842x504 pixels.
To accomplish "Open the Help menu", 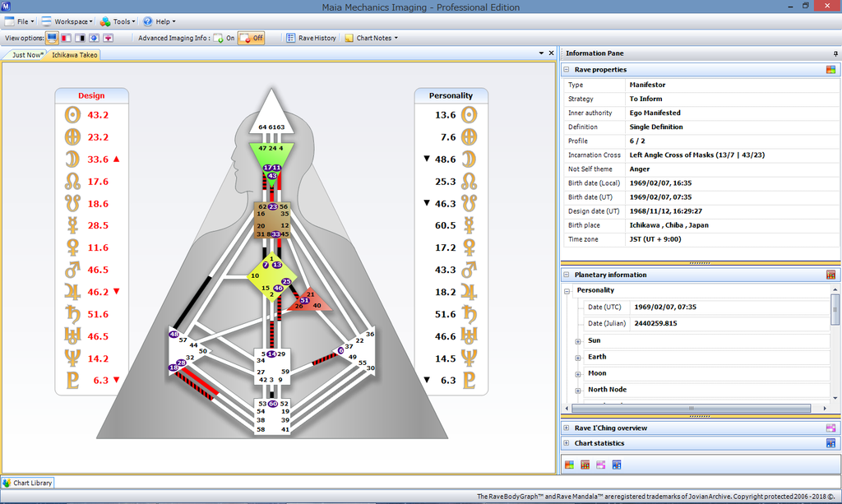I will [x=160, y=21].
